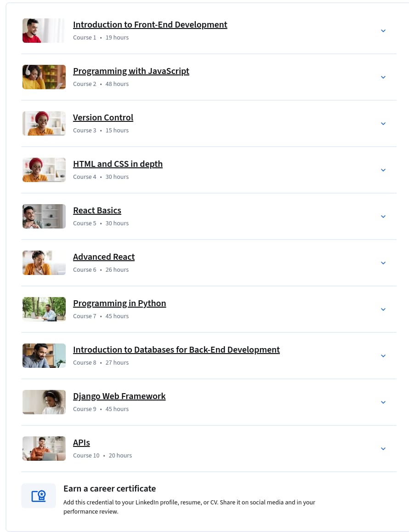Screen dimensions: 409x532
Task: Open Introduction to Databases for Back-End Development
Action: point(176,350)
